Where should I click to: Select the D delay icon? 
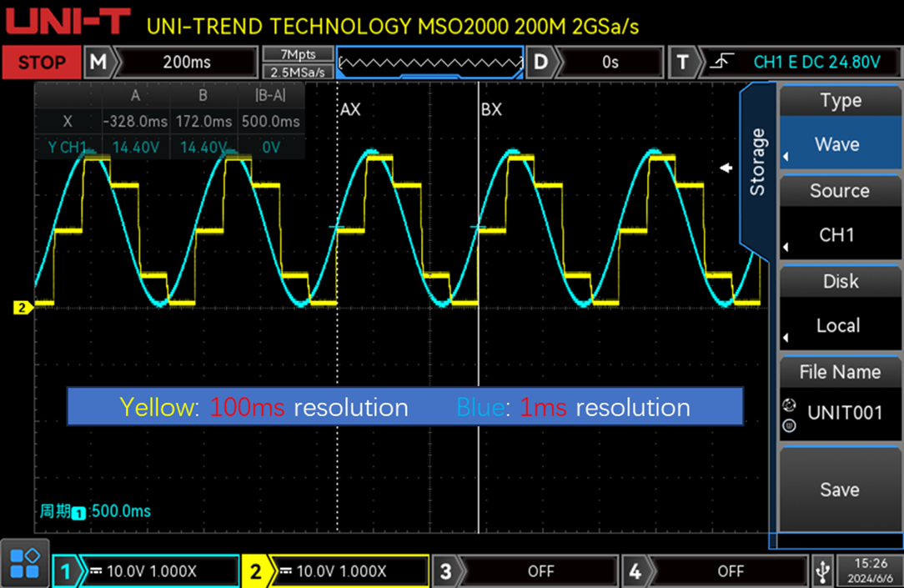click(x=542, y=62)
